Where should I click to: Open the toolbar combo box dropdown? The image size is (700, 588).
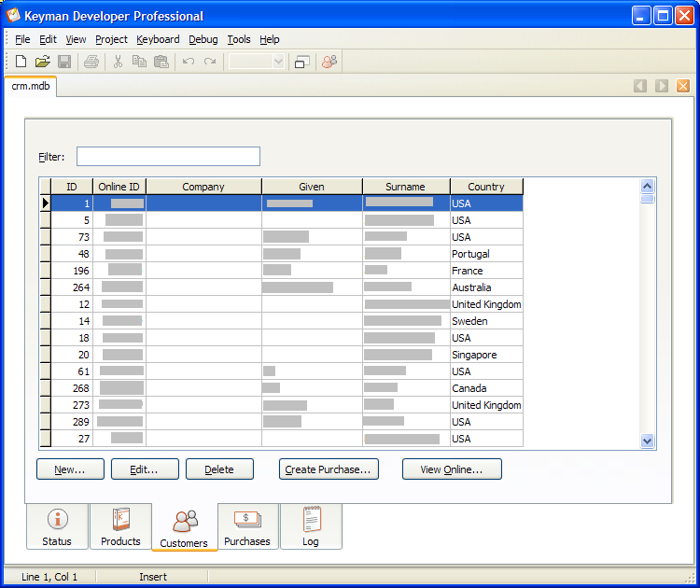pyautogui.click(x=278, y=62)
